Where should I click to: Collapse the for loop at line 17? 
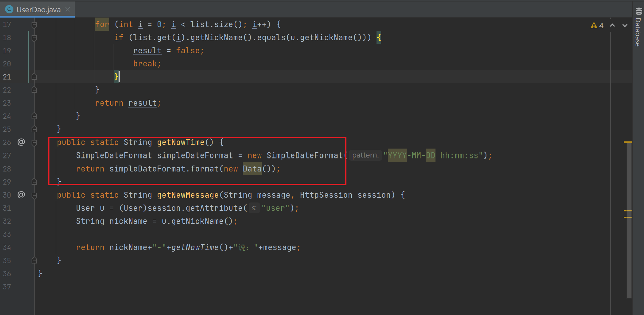[x=34, y=24]
